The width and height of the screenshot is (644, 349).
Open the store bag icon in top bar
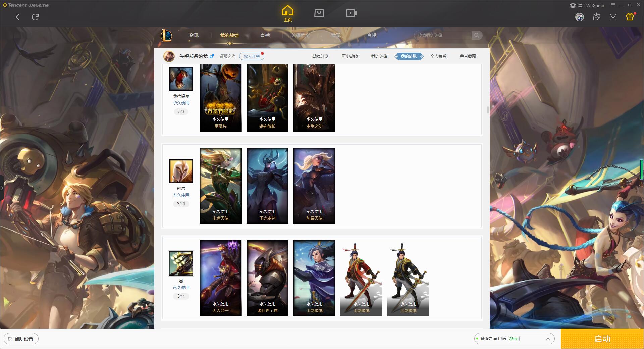point(319,13)
